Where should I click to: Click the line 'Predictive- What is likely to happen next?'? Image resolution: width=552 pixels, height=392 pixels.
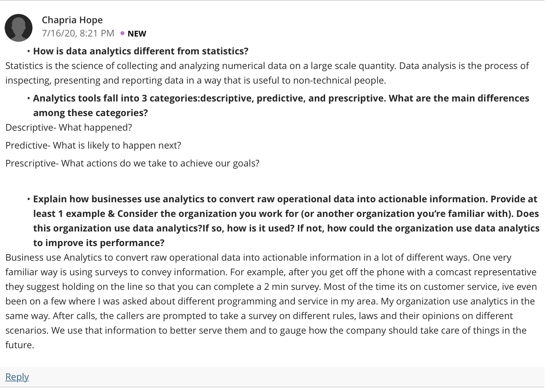93,145
